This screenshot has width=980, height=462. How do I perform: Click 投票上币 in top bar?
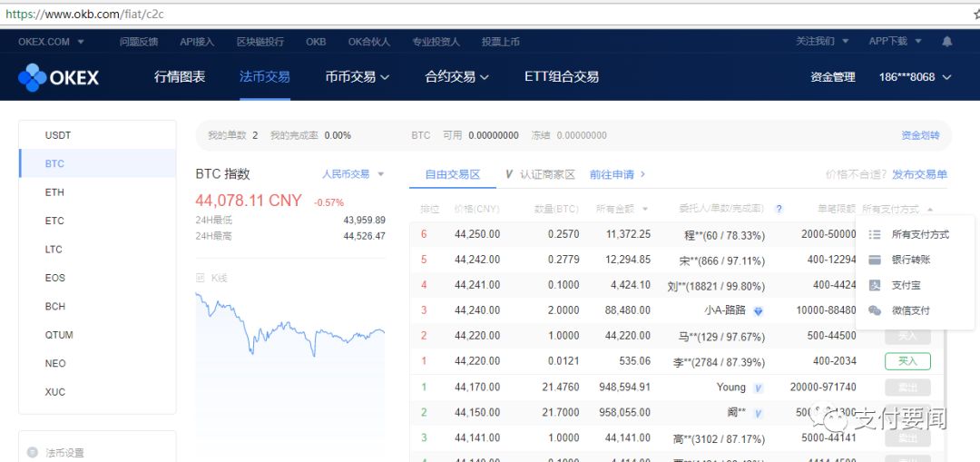pyautogui.click(x=501, y=42)
